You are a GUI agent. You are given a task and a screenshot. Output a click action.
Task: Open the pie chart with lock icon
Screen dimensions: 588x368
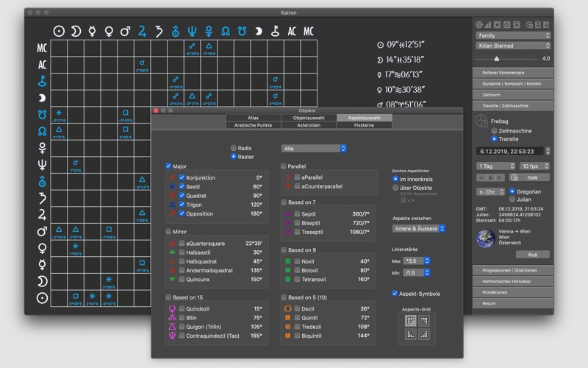tap(529, 25)
